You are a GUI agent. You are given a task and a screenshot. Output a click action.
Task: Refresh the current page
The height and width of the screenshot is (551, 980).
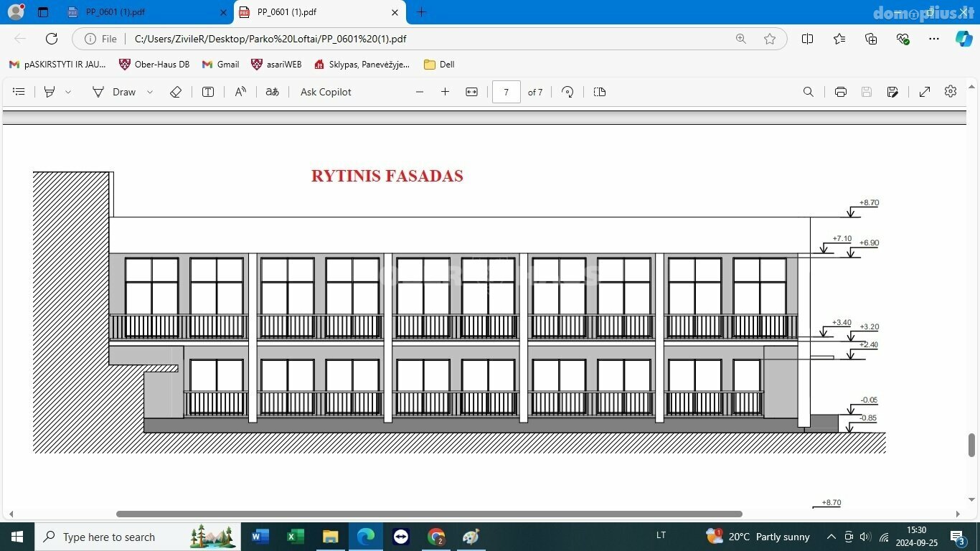pyautogui.click(x=52, y=39)
